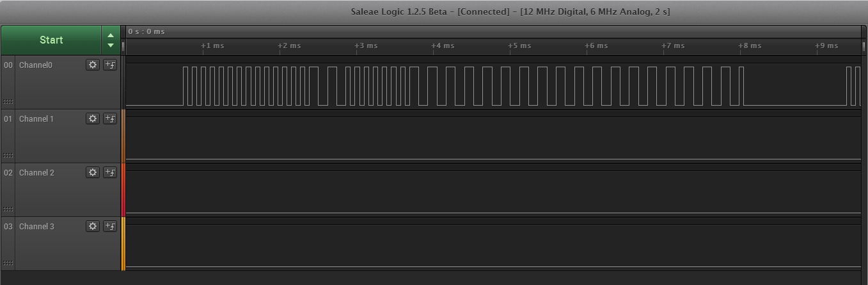
Task: Click Channel 3 orange color strip
Action: click(x=123, y=243)
